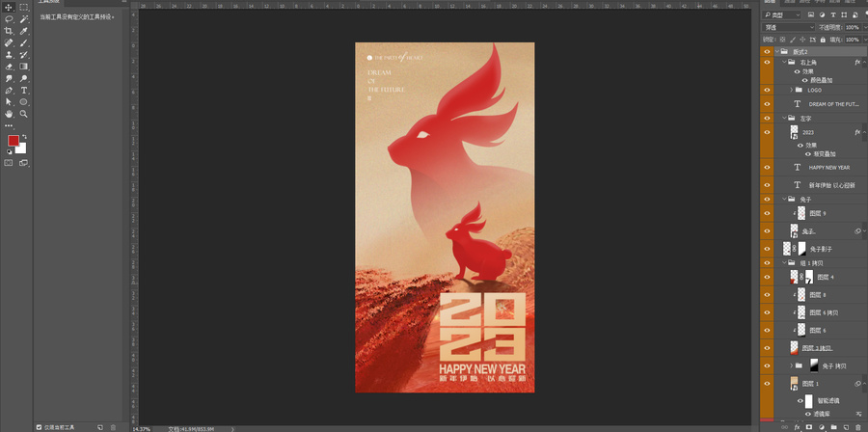Click the 14.37% zoom level field
Viewport: 868px width, 432px height.
coord(142,428)
